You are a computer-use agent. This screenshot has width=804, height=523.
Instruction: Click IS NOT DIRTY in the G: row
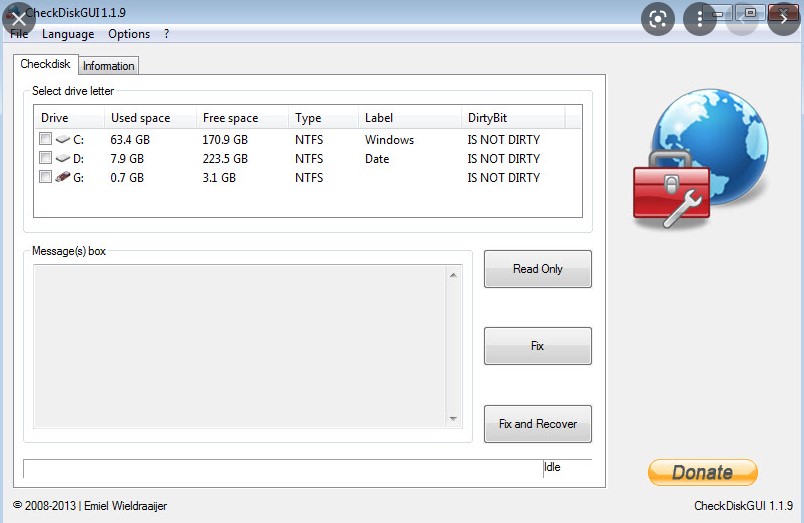pyautogui.click(x=504, y=177)
